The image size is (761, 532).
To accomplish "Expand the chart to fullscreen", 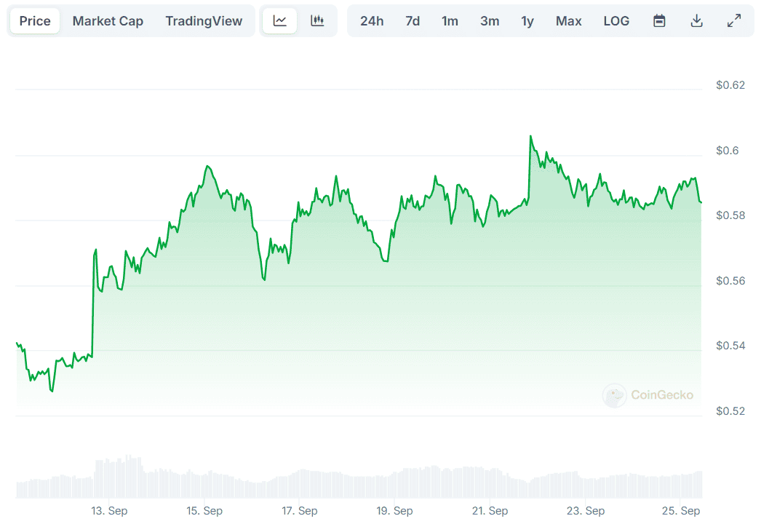I will click(734, 21).
